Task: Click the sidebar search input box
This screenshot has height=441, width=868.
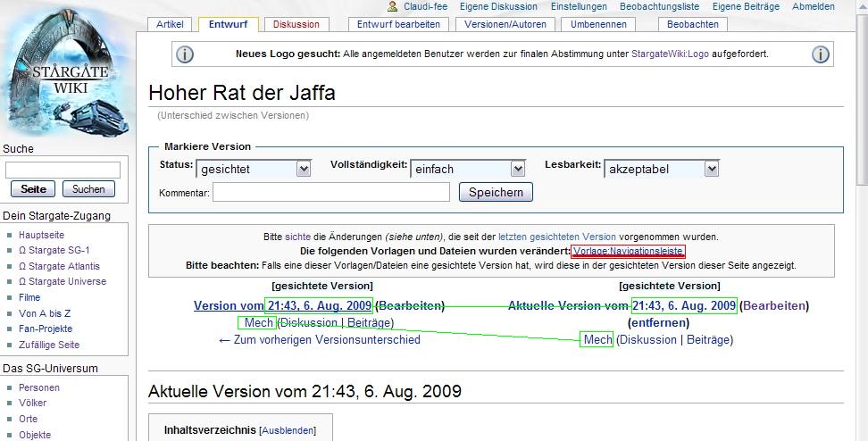Action: 63,170
